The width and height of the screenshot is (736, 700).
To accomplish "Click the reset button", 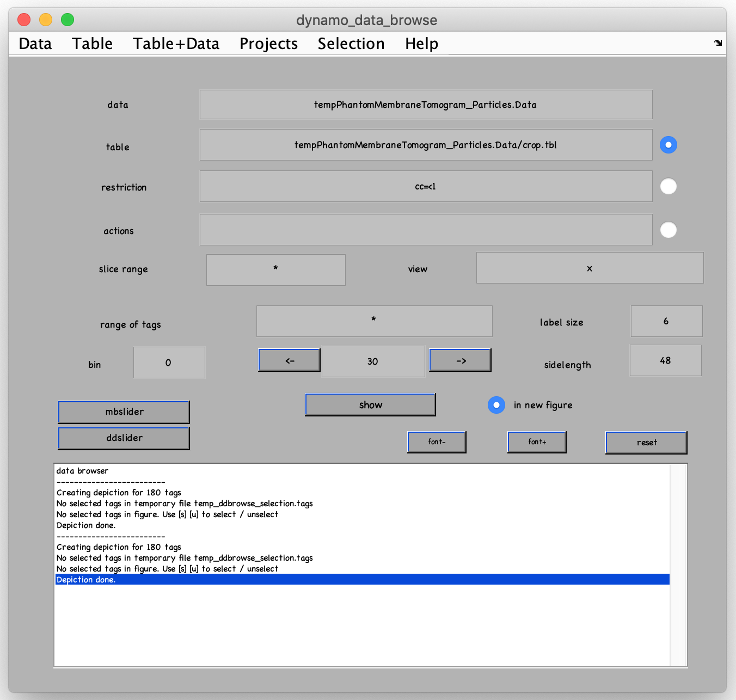I will pyautogui.click(x=646, y=443).
